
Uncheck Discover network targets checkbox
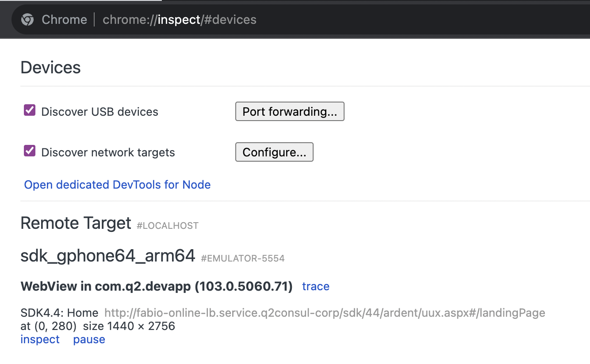(30, 151)
